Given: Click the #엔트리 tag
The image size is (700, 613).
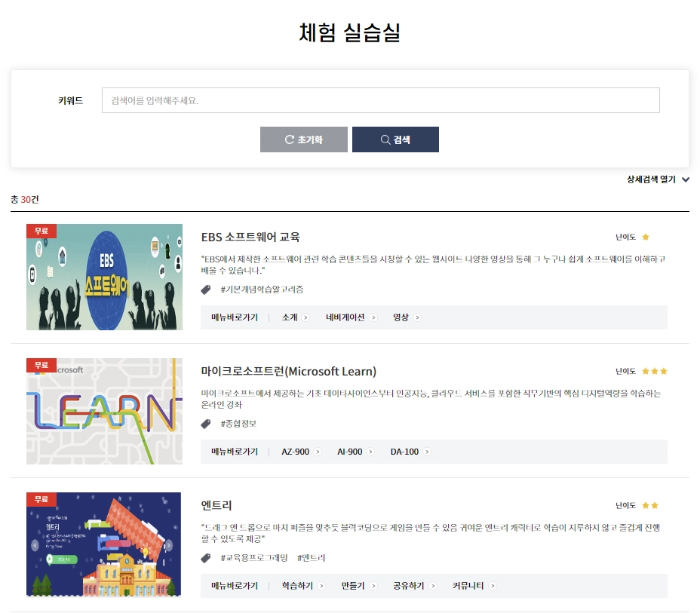Looking at the screenshot, I should point(312,558).
